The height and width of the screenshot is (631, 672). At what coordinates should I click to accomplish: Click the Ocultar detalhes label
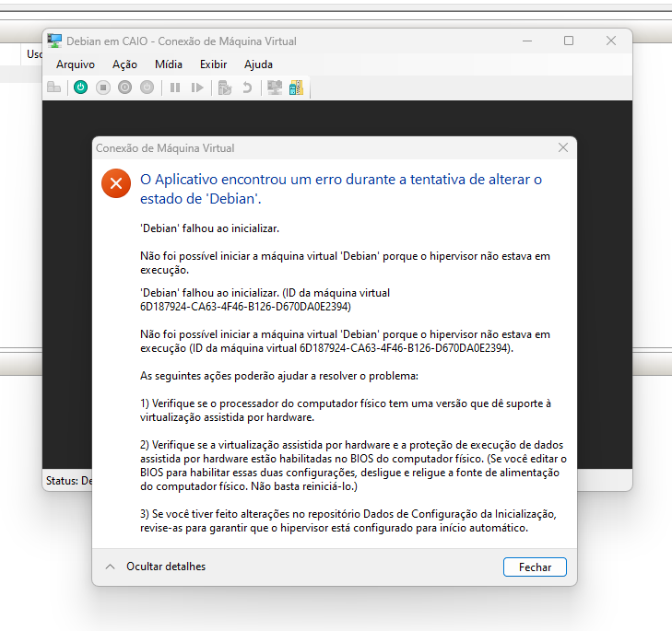tap(166, 567)
